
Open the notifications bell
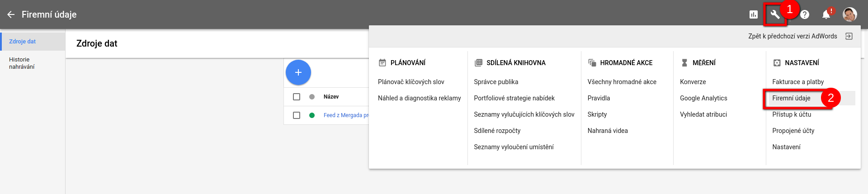(x=826, y=14)
